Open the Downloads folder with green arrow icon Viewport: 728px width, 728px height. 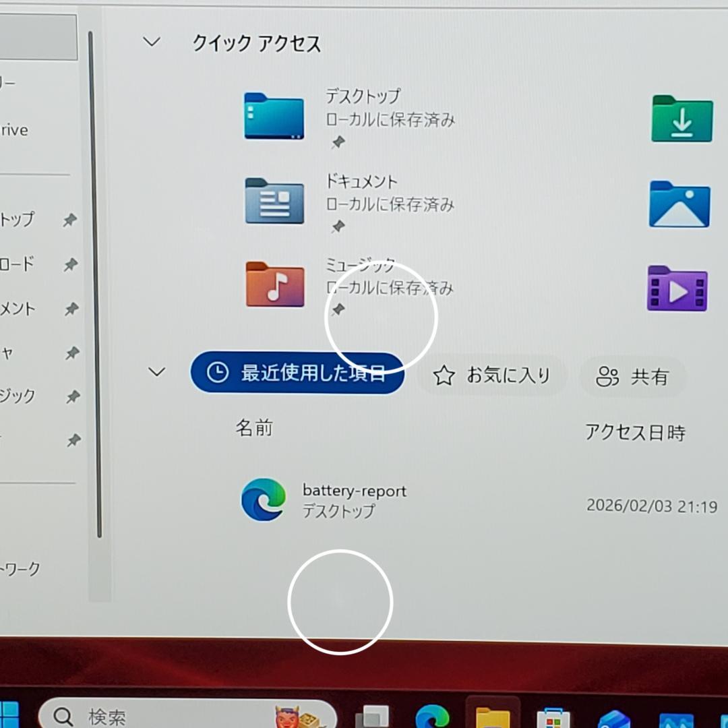[681, 120]
